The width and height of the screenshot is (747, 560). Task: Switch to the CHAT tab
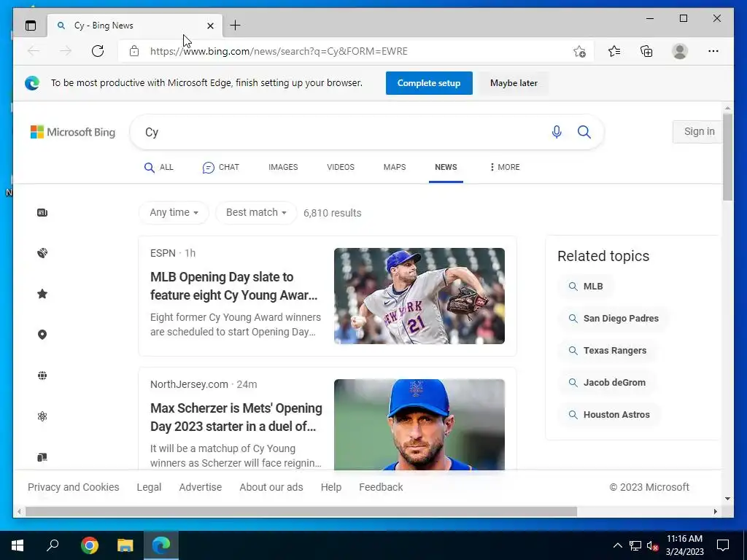[x=220, y=167]
